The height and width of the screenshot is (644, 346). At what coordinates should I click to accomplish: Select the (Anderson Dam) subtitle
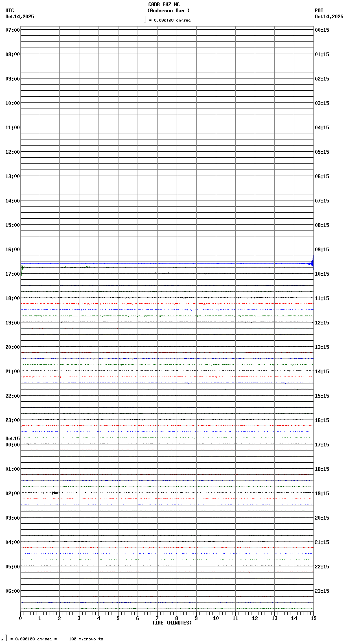click(169, 11)
